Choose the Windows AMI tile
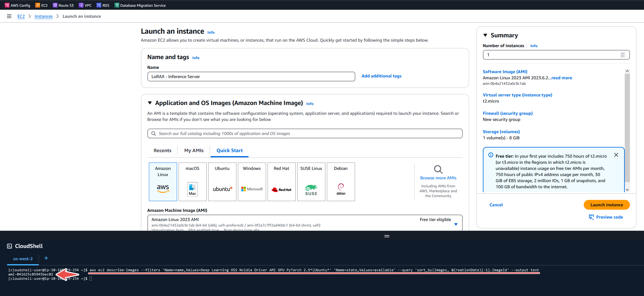This screenshot has height=296, width=644. pos(252,182)
